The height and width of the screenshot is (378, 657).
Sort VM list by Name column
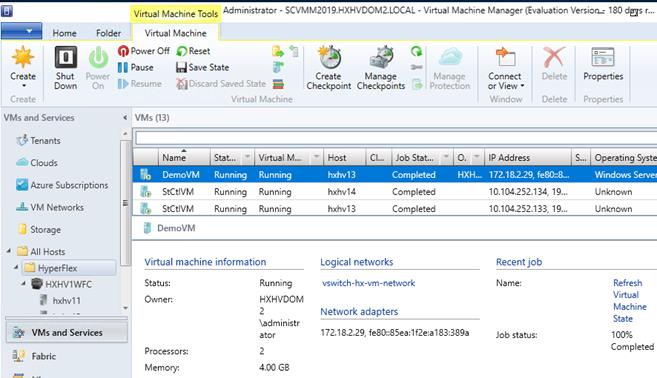click(184, 158)
